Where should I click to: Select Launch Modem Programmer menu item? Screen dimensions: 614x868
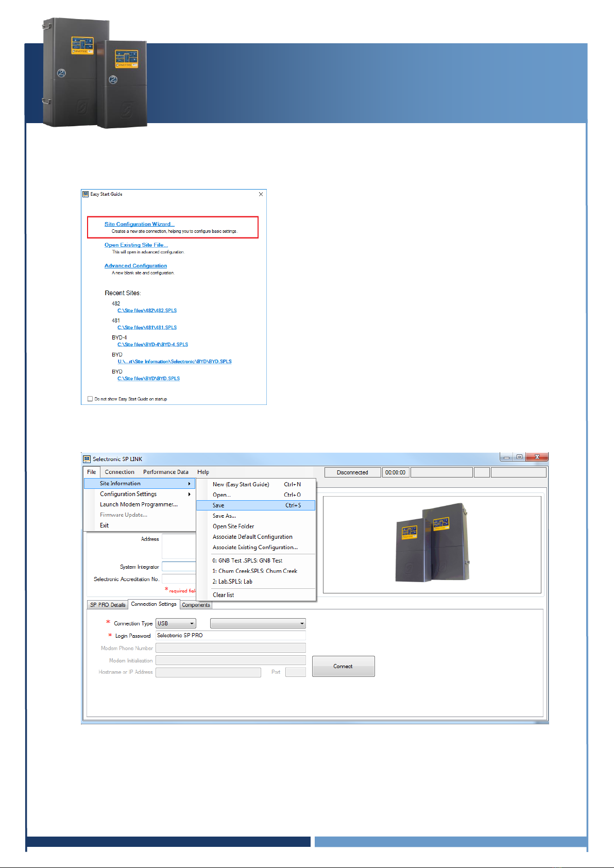140,505
